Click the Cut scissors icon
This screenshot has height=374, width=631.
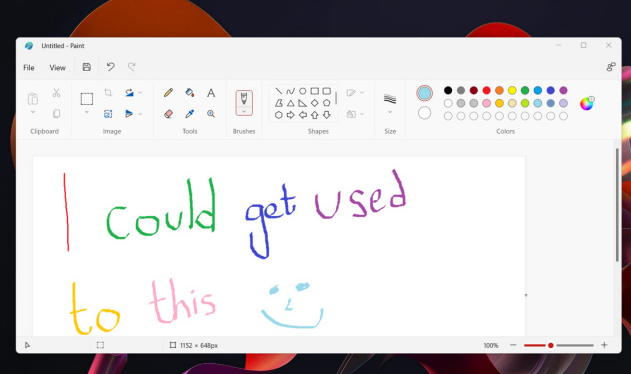[x=56, y=93]
